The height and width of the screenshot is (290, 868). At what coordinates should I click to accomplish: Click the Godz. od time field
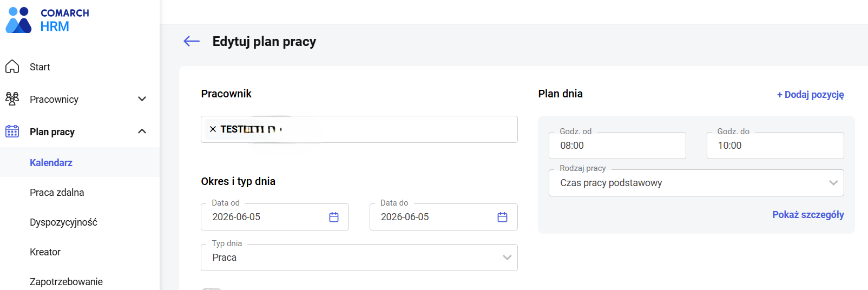(617, 146)
